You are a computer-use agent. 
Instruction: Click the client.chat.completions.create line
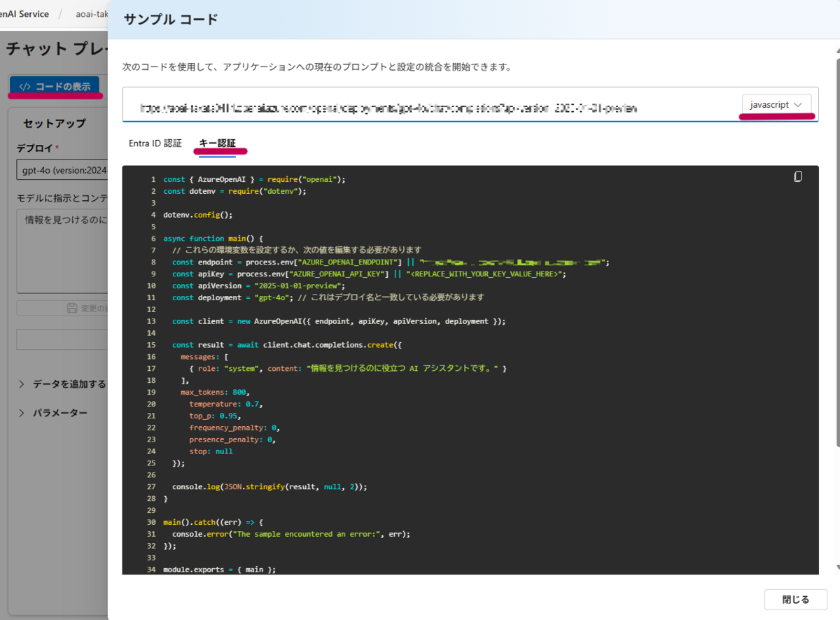coord(288,345)
